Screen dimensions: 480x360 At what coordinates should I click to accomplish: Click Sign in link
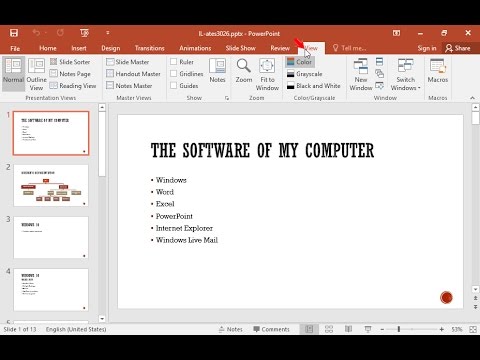[427, 48]
